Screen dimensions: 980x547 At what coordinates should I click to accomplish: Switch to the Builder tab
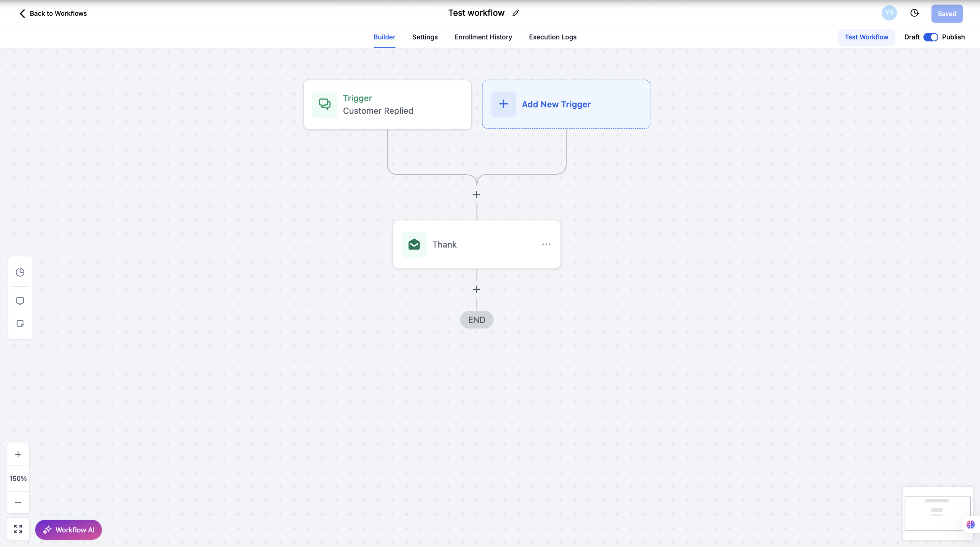pyautogui.click(x=384, y=37)
